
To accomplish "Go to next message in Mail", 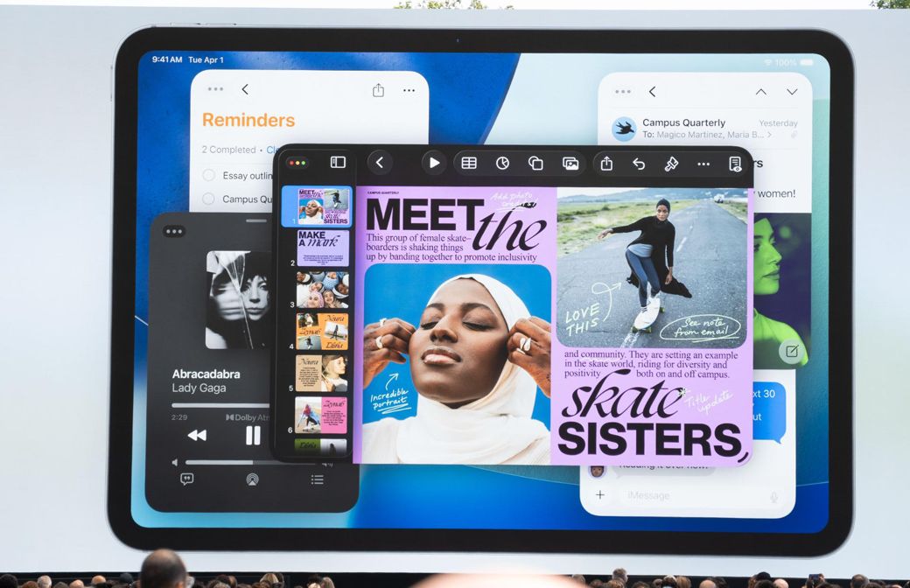I will pos(792,92).
